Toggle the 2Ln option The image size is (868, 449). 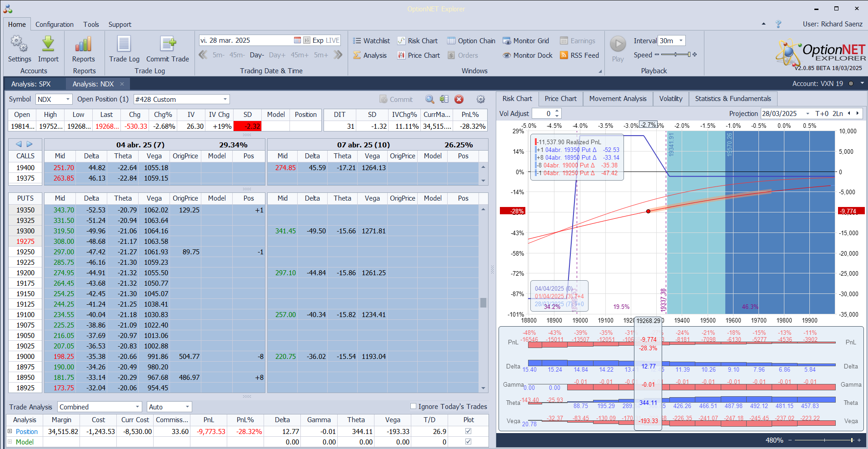[x=838, y=114]
